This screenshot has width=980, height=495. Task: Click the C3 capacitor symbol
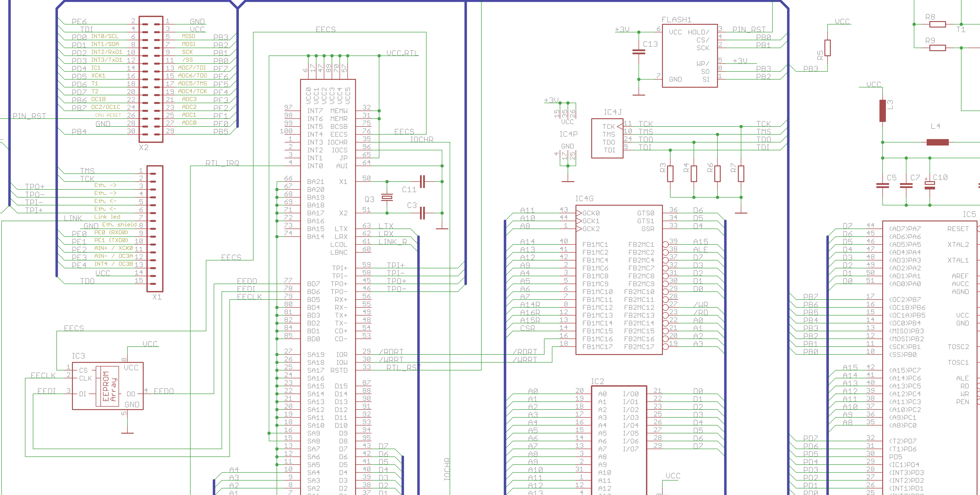coord(422,213)
